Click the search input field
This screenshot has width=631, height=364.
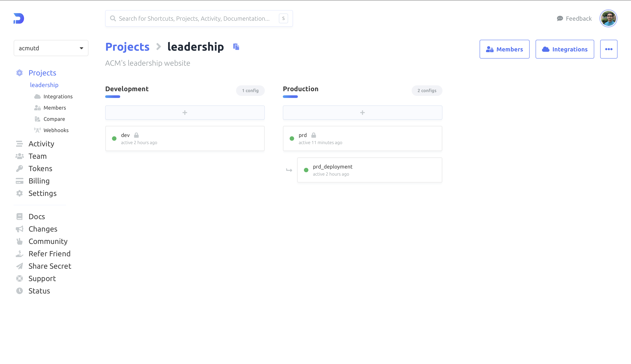coord(197,18)
